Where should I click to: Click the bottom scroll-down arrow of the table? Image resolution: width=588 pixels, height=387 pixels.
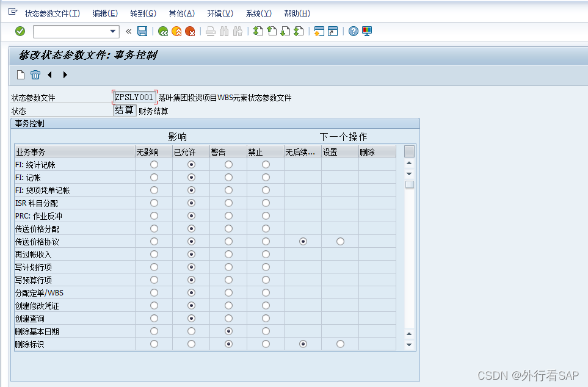tap(409, 345)
